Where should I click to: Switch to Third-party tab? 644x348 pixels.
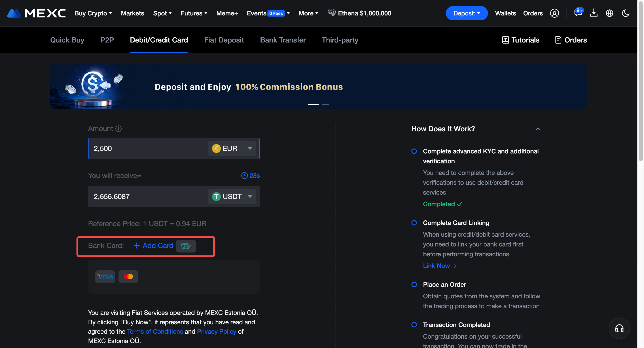[340, 40]
